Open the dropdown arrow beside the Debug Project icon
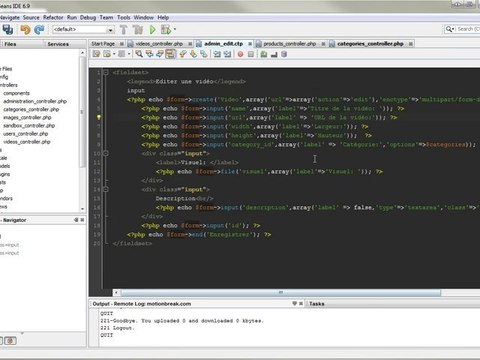Screen dimensions: 480x360 (x=175, y=30)
